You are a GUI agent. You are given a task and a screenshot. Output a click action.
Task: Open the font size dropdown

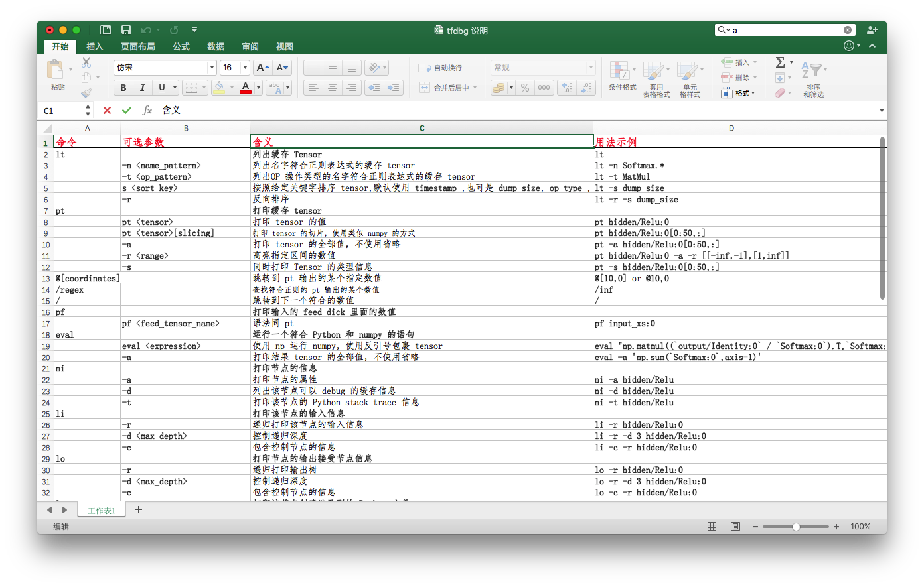244,67
